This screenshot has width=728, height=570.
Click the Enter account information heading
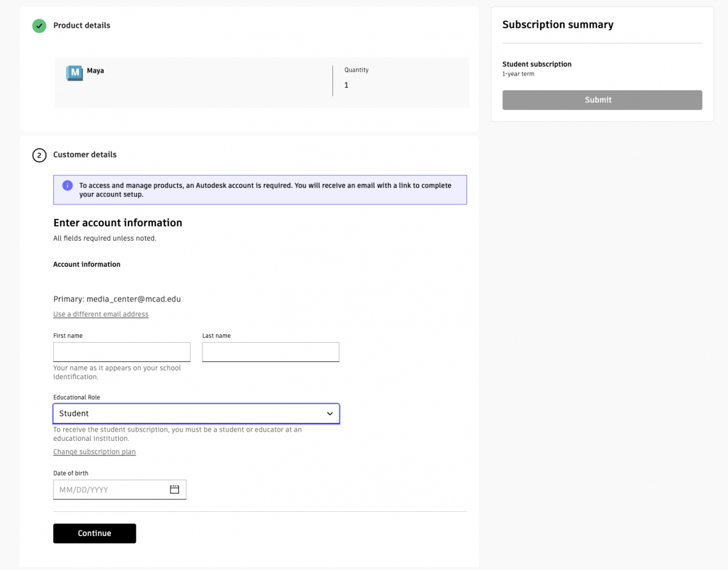point(118,223)
